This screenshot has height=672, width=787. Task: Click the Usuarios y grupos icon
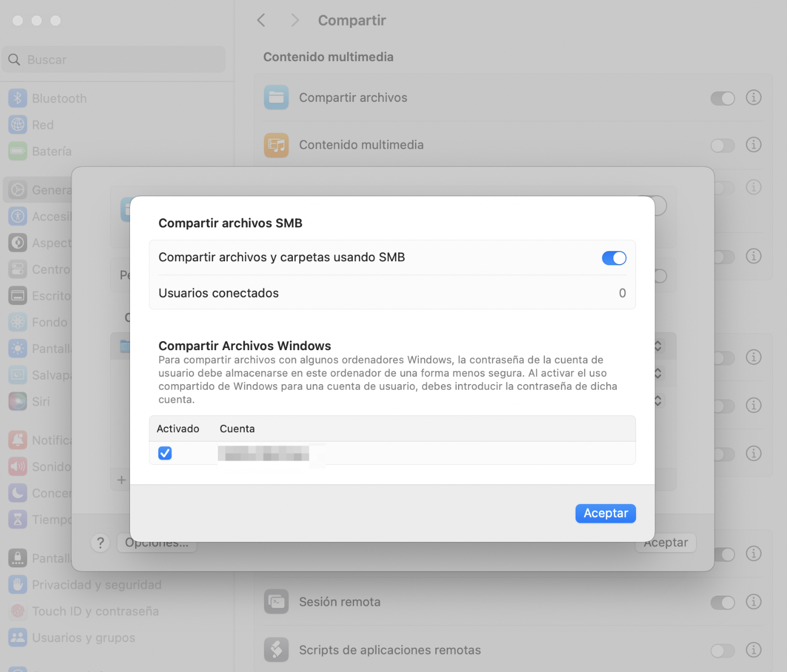pos(18,637)
